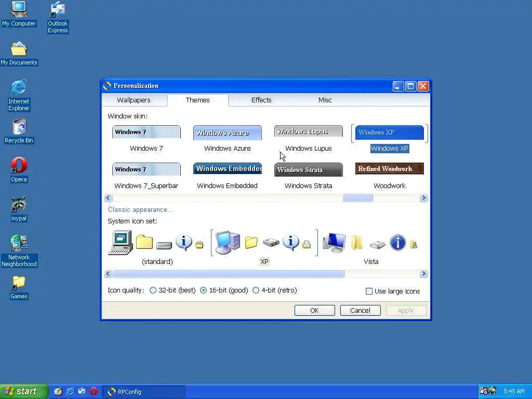This screenshot has height=399, width=532.
Task: Open the Recycle Bin icon
Action: [19, 131]
